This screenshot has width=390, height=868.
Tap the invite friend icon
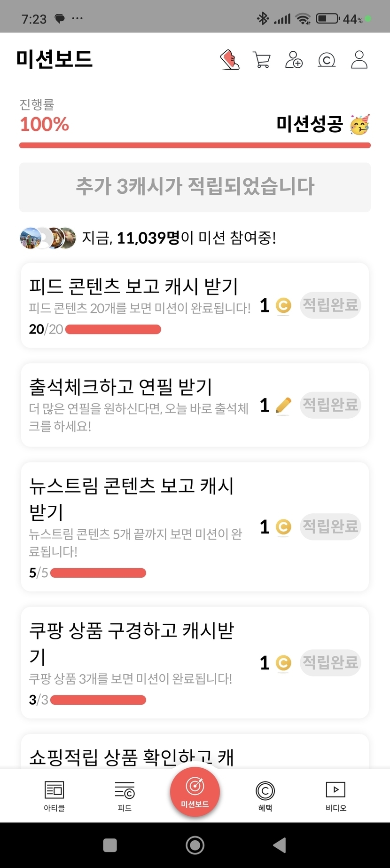pos(294,60)
